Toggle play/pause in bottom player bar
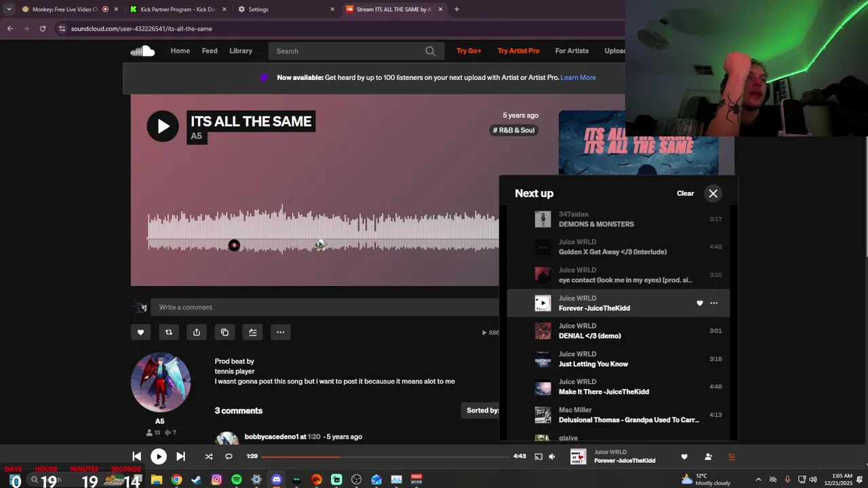The height and width of the screenshot is (488, 868). point(159,457)
